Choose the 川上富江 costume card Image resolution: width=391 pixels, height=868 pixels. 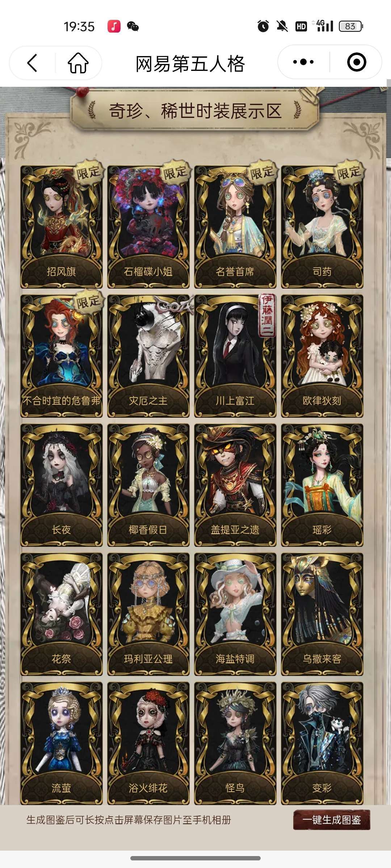[235, 356]
